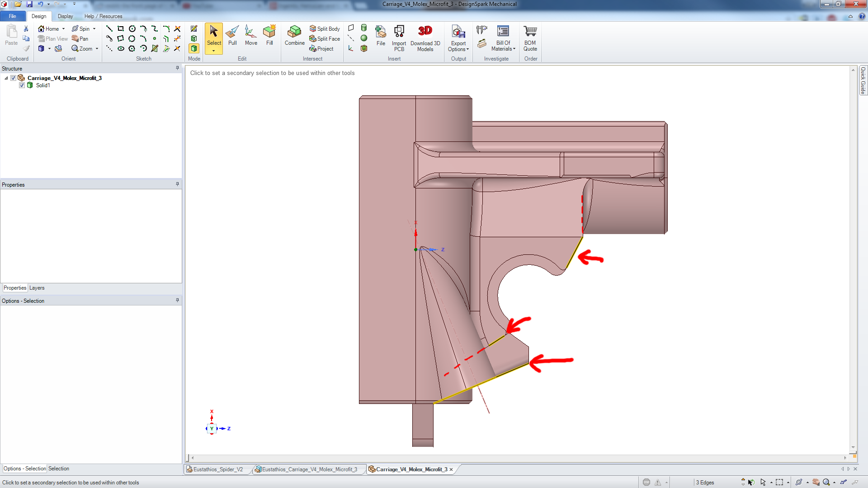
Task: Switch to 3D mode button
Action: pos(194,48)
